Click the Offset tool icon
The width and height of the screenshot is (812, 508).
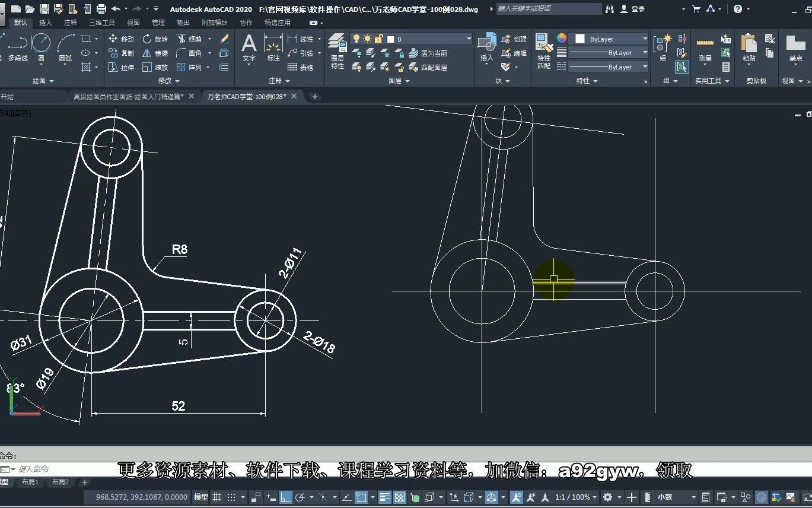[x=224, y=67]
